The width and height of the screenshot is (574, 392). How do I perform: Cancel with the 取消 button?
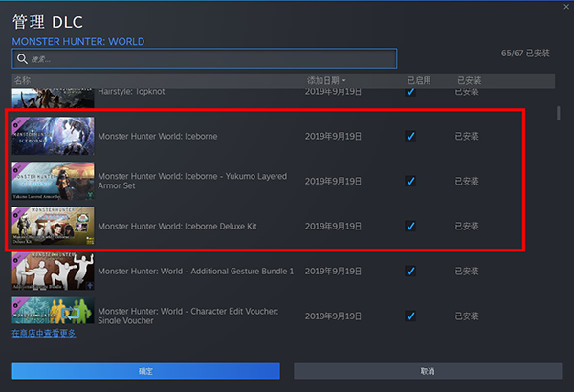click(428, 371)
